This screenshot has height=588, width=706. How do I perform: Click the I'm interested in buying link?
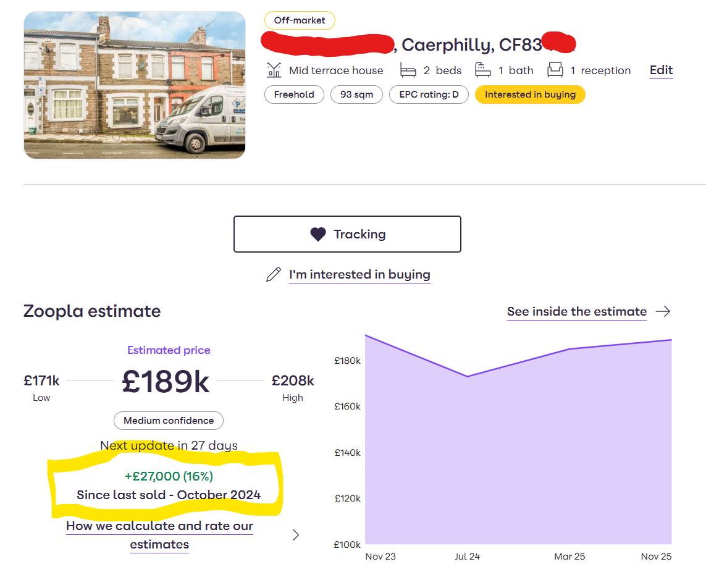(359, 275)
